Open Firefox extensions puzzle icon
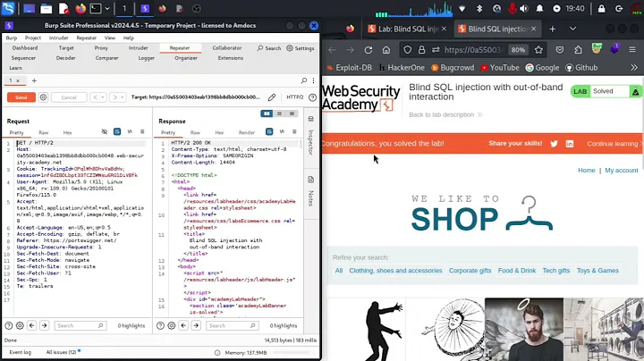 point(579,50)
